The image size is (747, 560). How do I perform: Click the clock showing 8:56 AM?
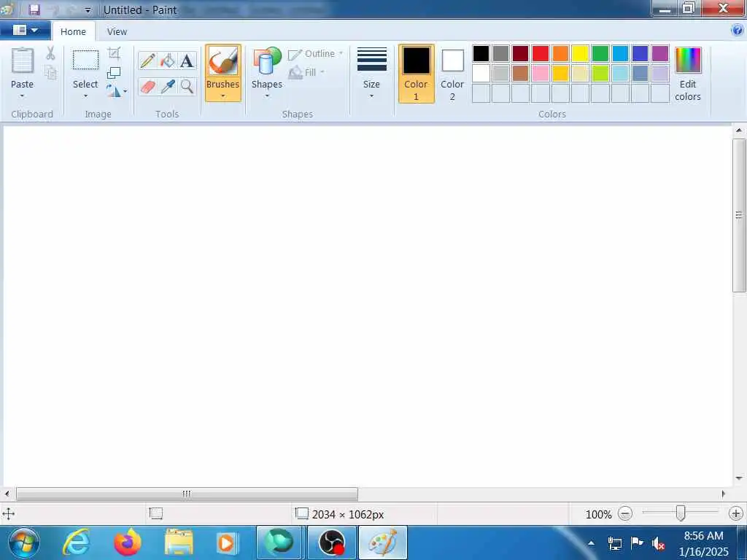[x=704, y=536]
